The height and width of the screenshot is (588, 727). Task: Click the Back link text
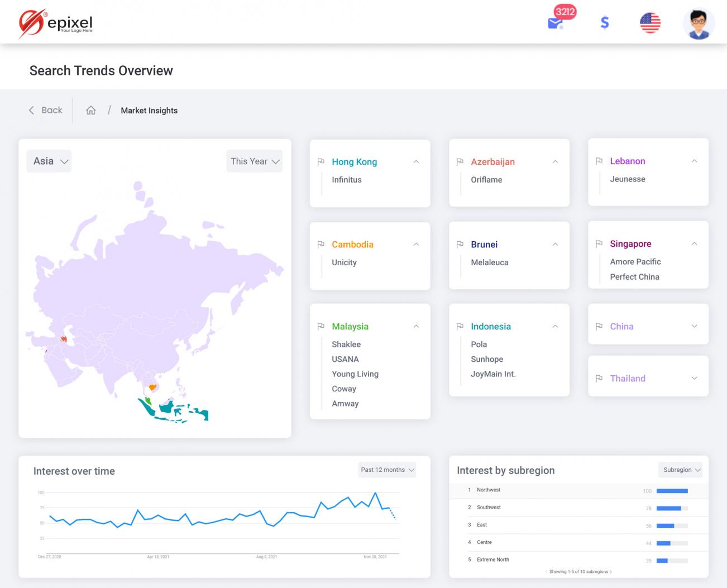tap(52, 111)
